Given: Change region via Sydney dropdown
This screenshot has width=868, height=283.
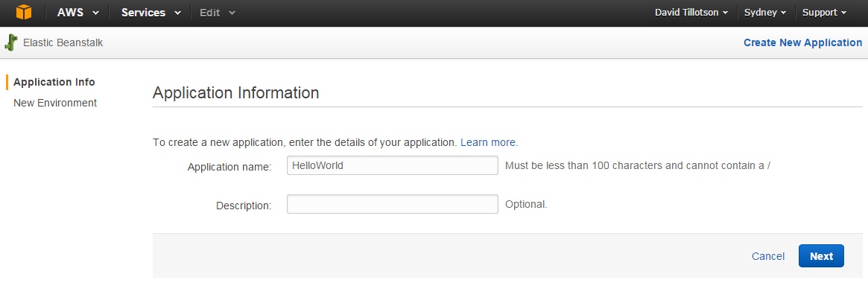Looking at the screenshot, I should point(765,12).
